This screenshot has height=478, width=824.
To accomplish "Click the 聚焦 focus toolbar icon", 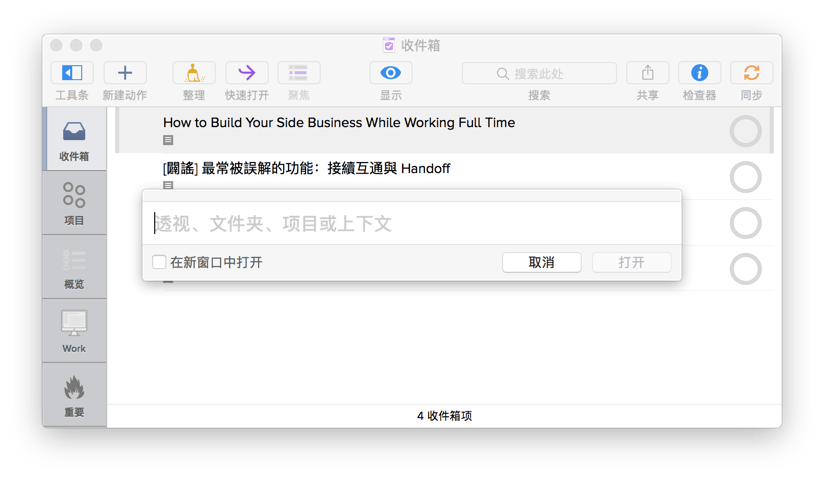I will [298, 73].
